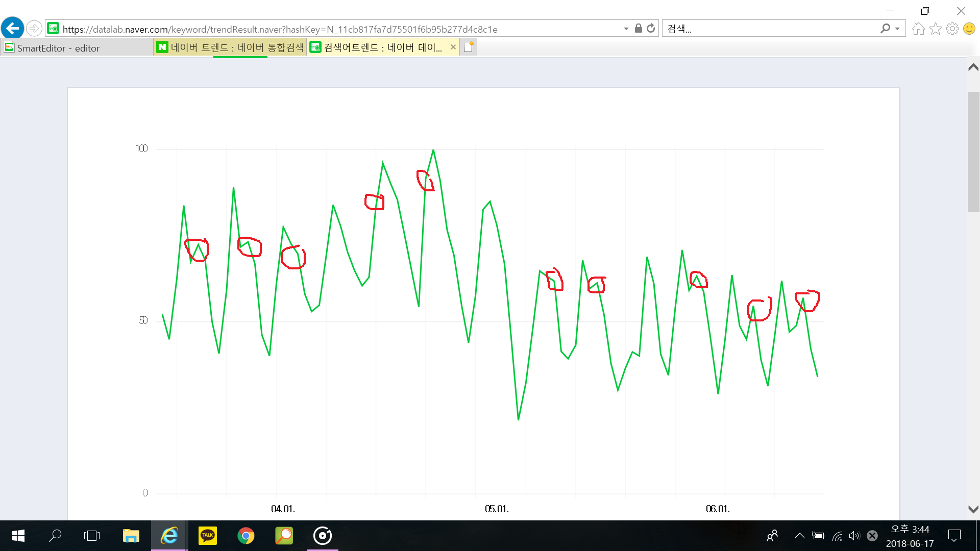Click the page scrollbar down arrow
This screenshot has height=551, width=980.
[x=973, y=509]
